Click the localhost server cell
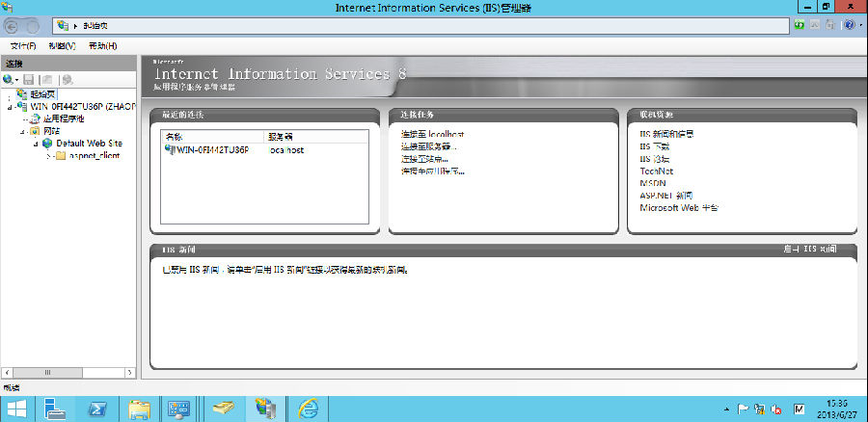The height and width of the screenshot is (422, 868). (x=285, y=150)
